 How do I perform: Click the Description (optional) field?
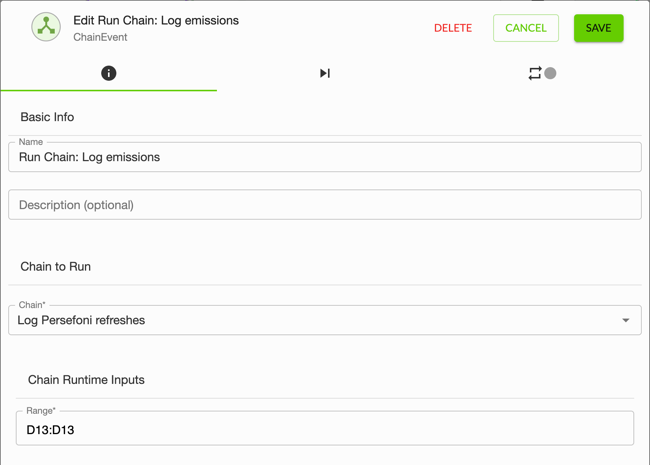point(325,205)
